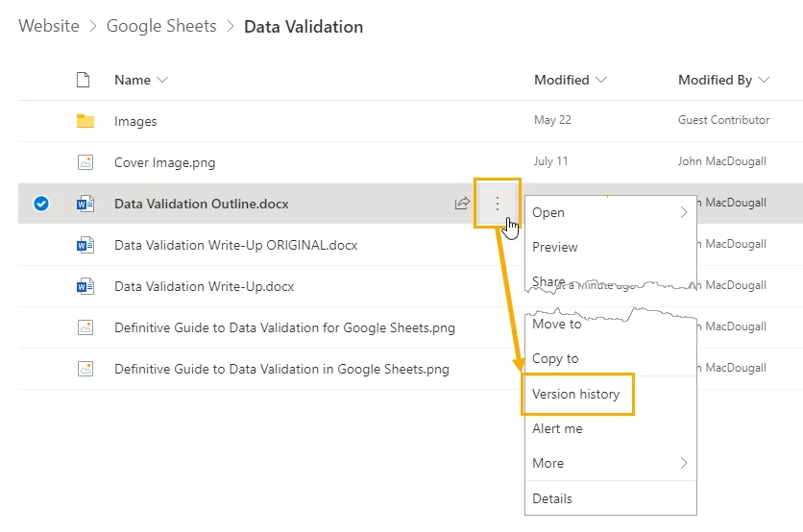Open Version history from the context menu
Viewport: 803px width, 532px height.
point(575,394)
